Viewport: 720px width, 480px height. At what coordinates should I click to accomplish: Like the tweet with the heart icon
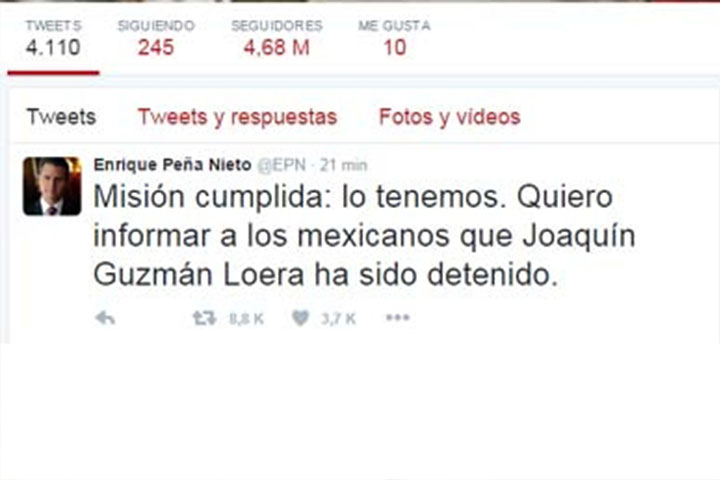(x=300, y=317)
